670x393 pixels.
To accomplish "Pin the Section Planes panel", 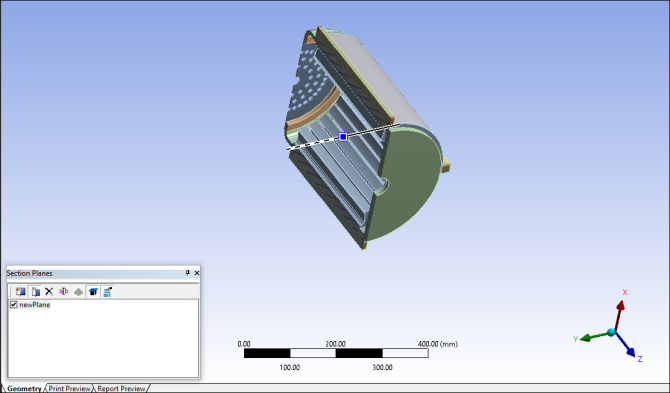I will coord(187,273).
